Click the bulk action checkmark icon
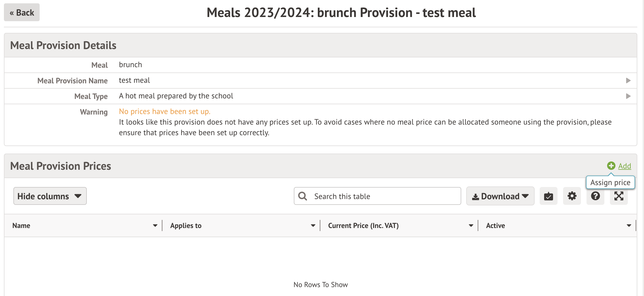 [548, 196]
